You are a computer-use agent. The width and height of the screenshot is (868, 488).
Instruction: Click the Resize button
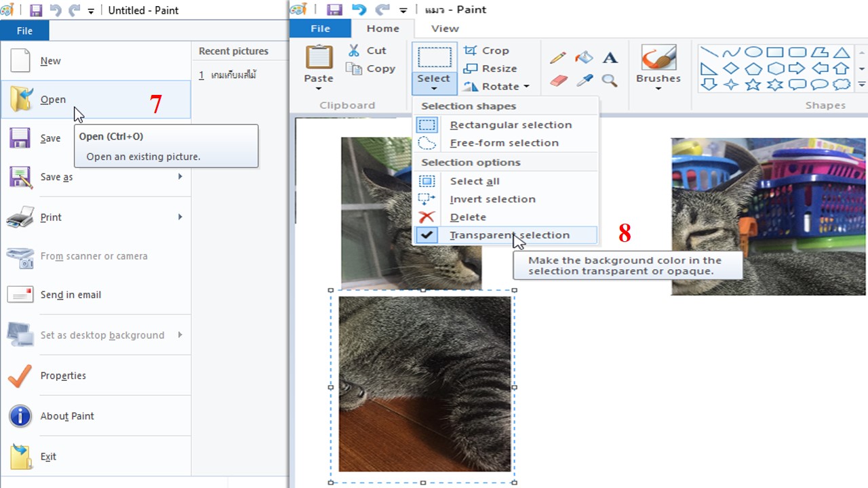coord(490,68)
